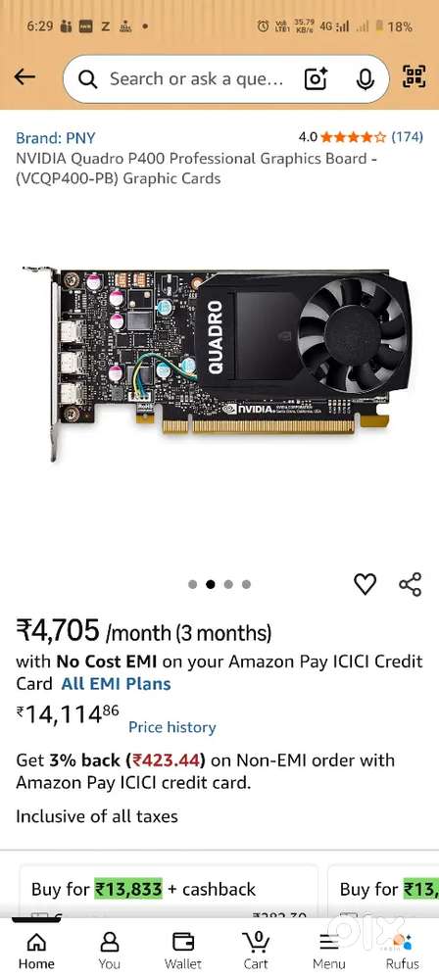Tap the Quadro P400 product image
This screenshot has height=980, width=439.
[x=218, y=363]
